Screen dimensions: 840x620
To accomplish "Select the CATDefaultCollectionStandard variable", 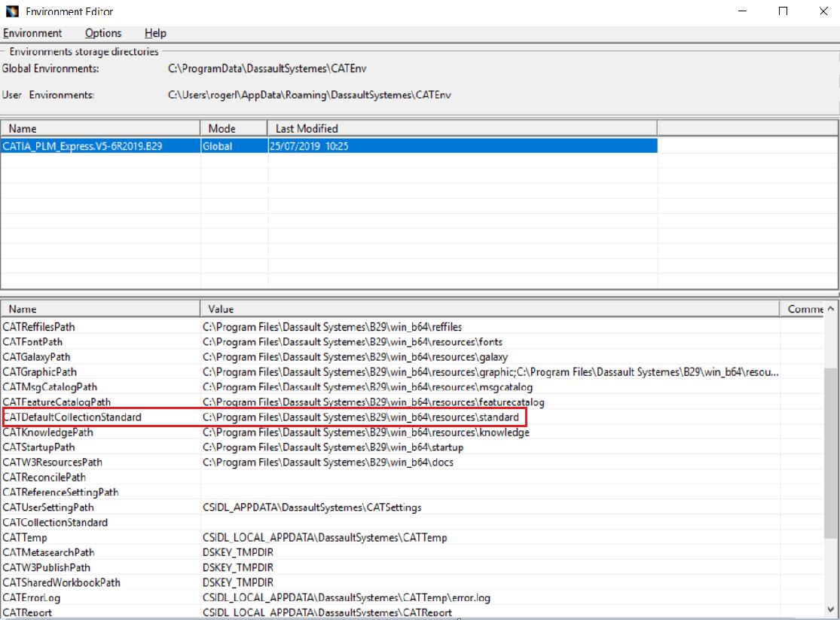I will [x=72, y=417].
